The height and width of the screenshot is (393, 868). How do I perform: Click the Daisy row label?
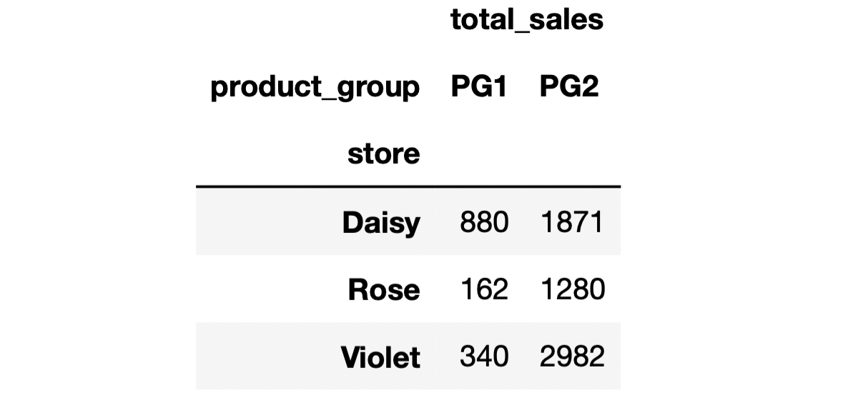pos(381,222)
